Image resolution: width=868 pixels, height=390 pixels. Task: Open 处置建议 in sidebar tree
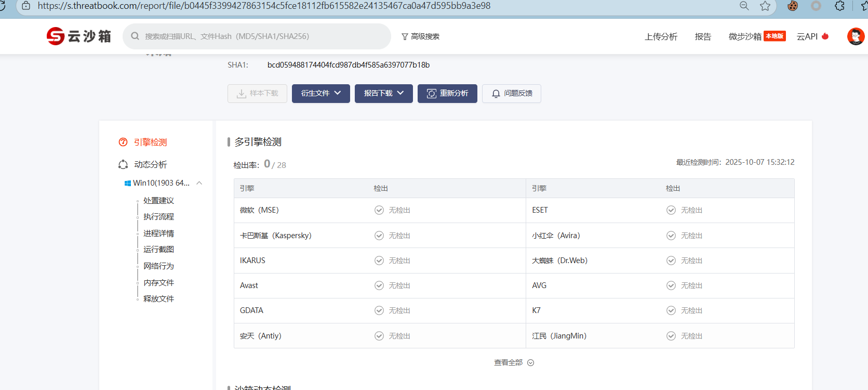pyautogui.click(x=159, y=200)
